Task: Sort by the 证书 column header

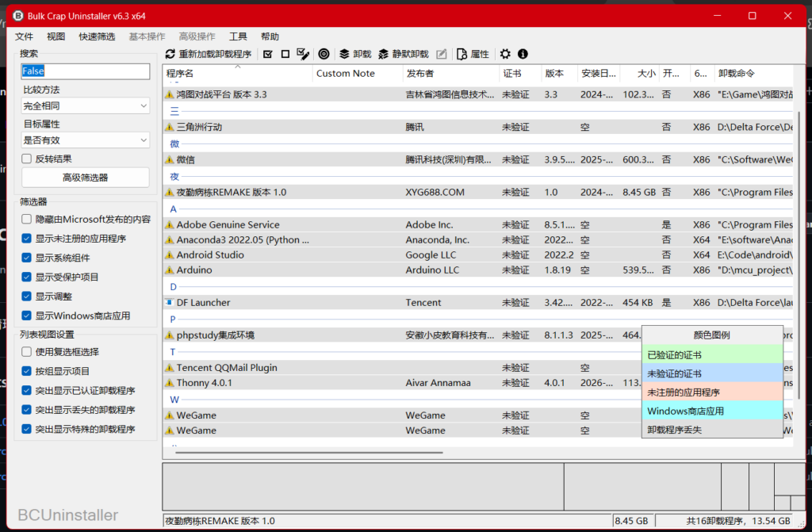Action: [x=520, y=74]
